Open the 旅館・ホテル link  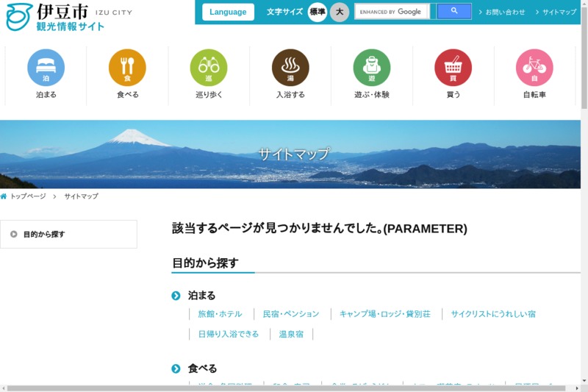coord(220,314)
